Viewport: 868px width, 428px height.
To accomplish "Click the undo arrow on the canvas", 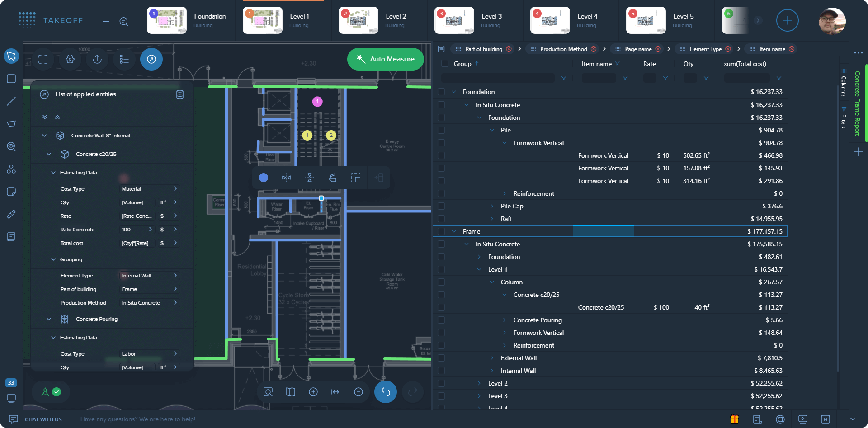I will (x=385, y=392).
